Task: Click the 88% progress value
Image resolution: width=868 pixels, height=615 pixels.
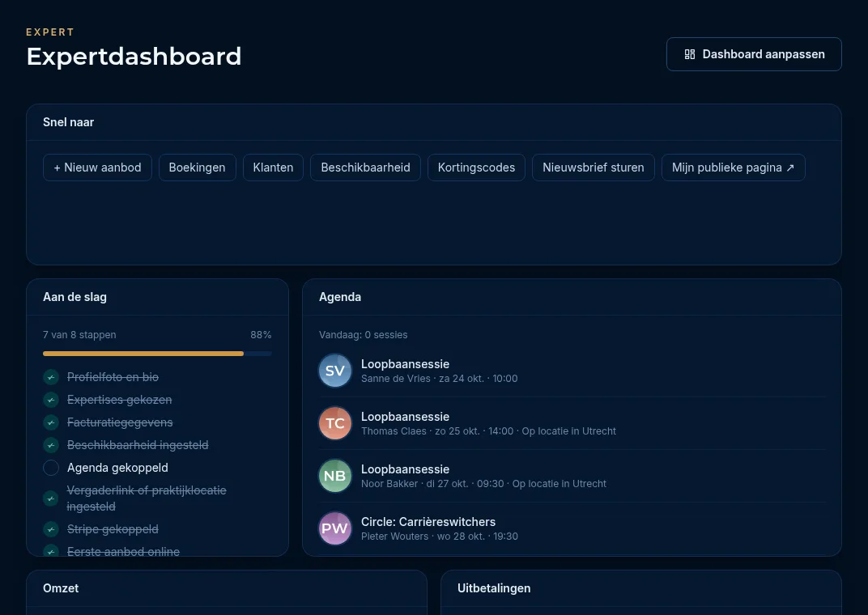Action: (x=261, y=334)
